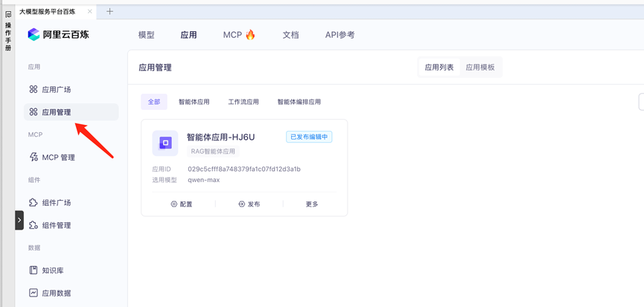Screen dimensions: 644x307
Task: Click the 配置 button on the card
Action: (182, 204)
